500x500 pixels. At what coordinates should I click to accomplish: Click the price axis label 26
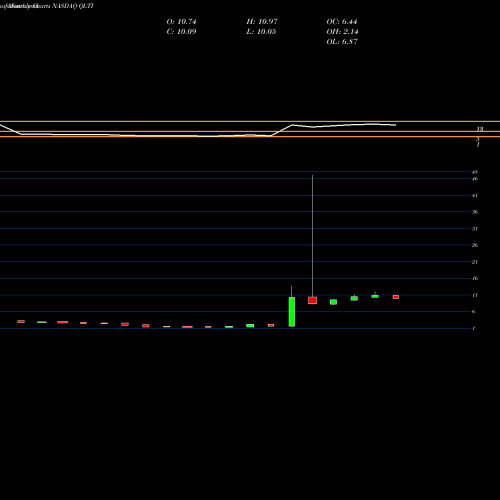[475, 245]
